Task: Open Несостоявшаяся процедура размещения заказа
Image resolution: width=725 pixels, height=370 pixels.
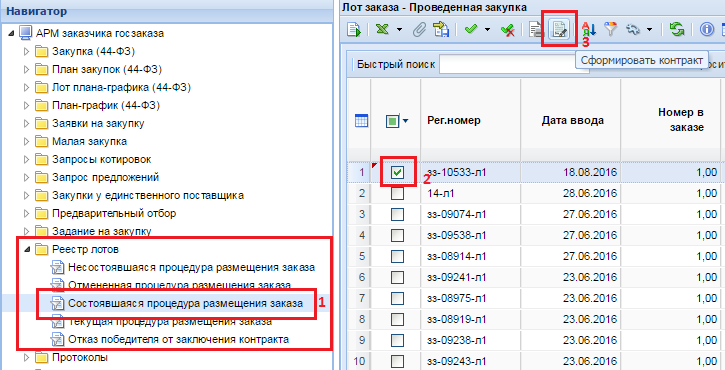Action: [191, 267]
